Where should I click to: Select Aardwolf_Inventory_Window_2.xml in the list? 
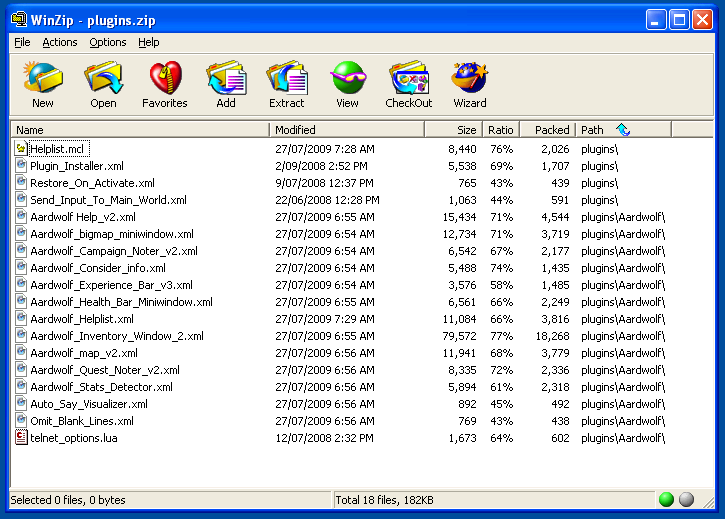click(x=116, y=336)
